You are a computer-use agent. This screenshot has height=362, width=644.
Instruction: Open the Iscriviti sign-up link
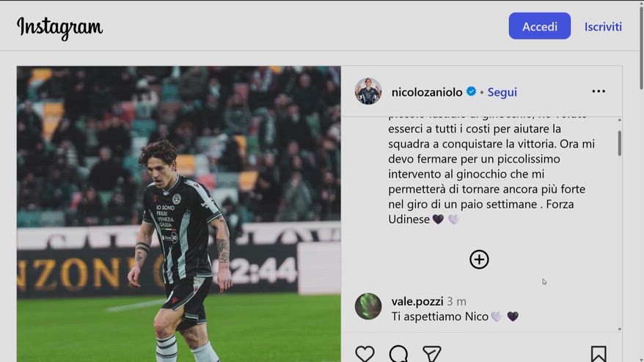coord(603,26)
